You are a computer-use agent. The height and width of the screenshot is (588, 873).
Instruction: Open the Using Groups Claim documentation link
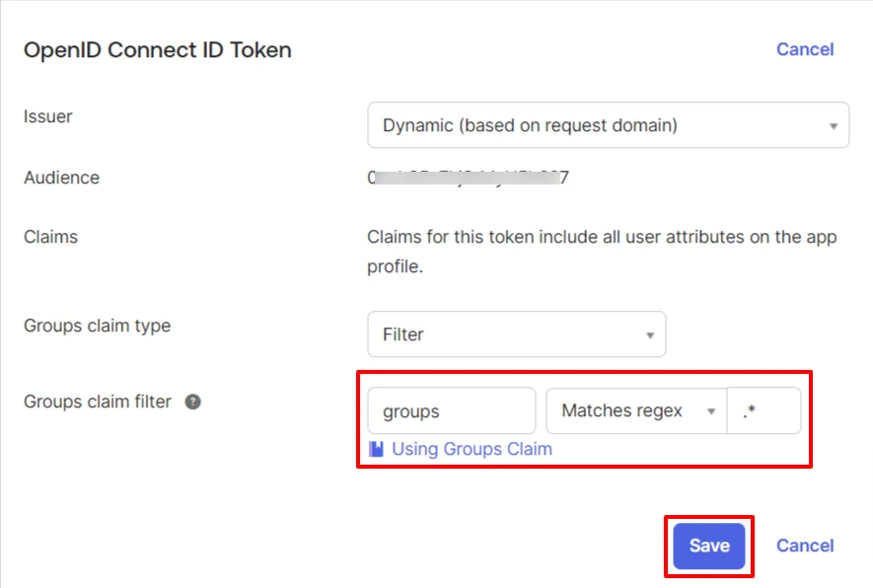click(x=472, y=449)
